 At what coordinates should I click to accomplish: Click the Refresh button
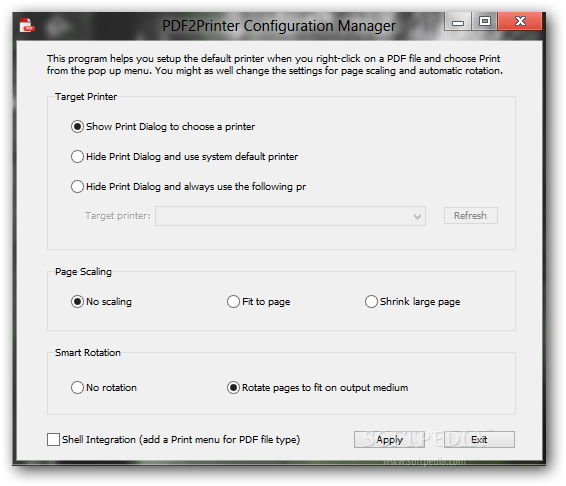click(471, 216)
